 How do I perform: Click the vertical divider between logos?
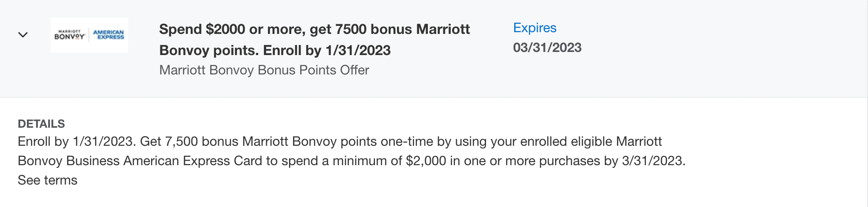(x=89, y=35)
